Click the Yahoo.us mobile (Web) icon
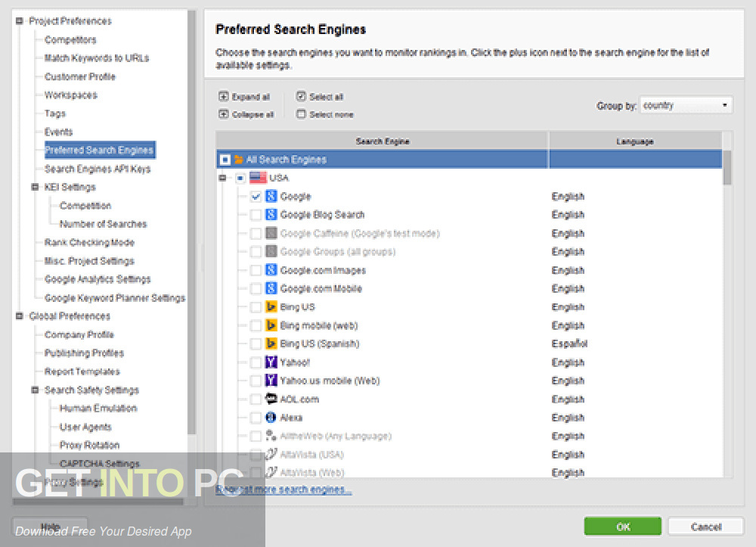The width and height of the screenshot is (756, 547). (271, 380)
